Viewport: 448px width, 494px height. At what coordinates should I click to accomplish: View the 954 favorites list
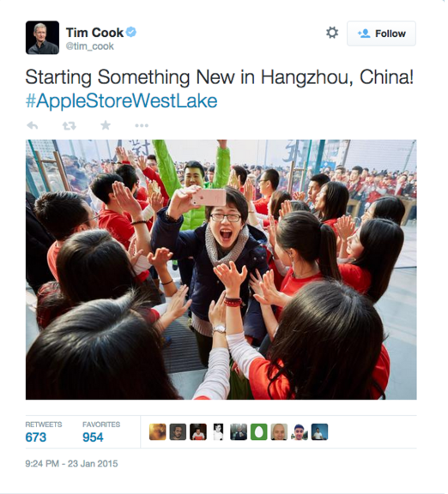[x=101, y=432]
